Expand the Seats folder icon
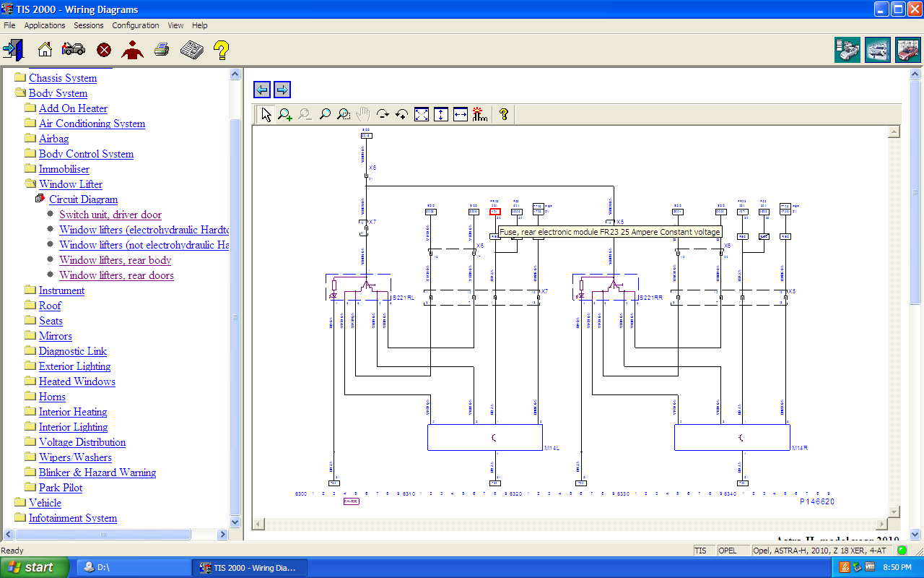 30,320
